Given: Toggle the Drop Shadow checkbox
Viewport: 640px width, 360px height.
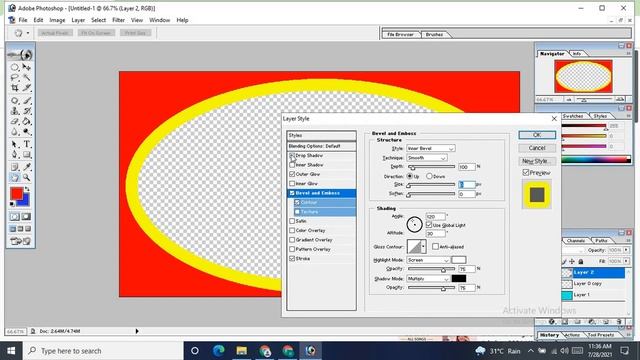Looking at the screenshot, I should pos(292,156).
